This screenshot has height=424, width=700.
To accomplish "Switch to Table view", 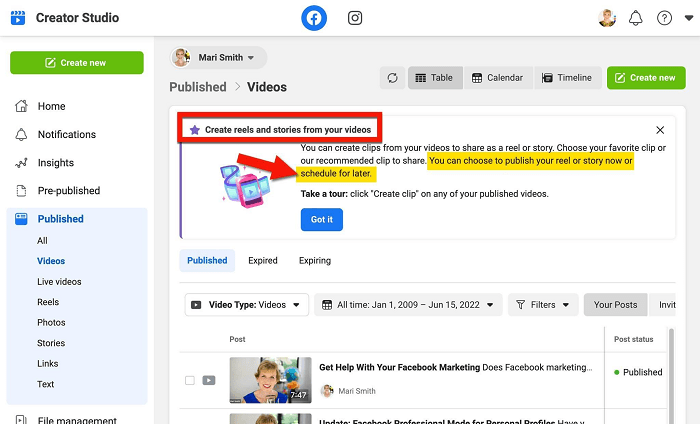I will (x=435, y=78).
